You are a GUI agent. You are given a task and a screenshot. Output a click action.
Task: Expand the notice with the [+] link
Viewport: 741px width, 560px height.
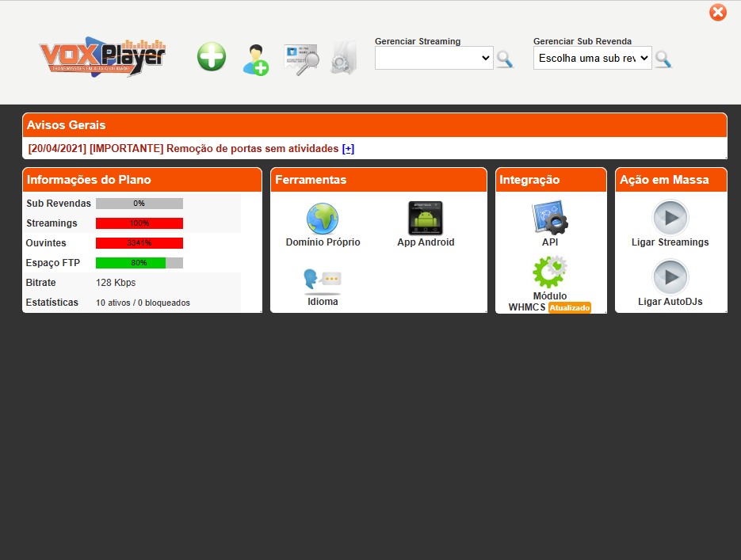point(348,149)
